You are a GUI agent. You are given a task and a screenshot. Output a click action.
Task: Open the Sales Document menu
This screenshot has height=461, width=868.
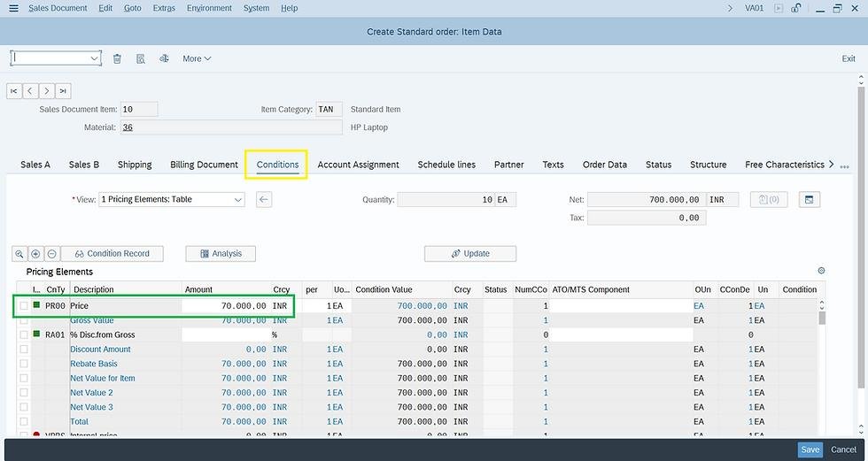pos(58,8)
